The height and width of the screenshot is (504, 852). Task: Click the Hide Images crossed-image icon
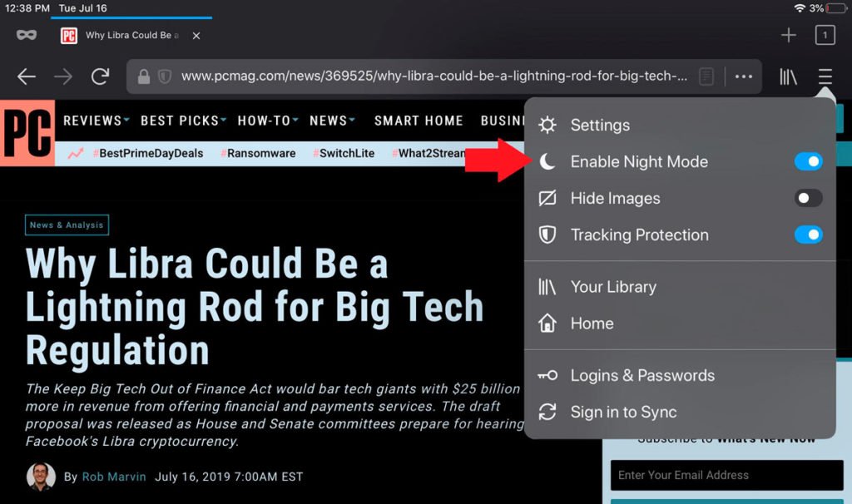547,198
